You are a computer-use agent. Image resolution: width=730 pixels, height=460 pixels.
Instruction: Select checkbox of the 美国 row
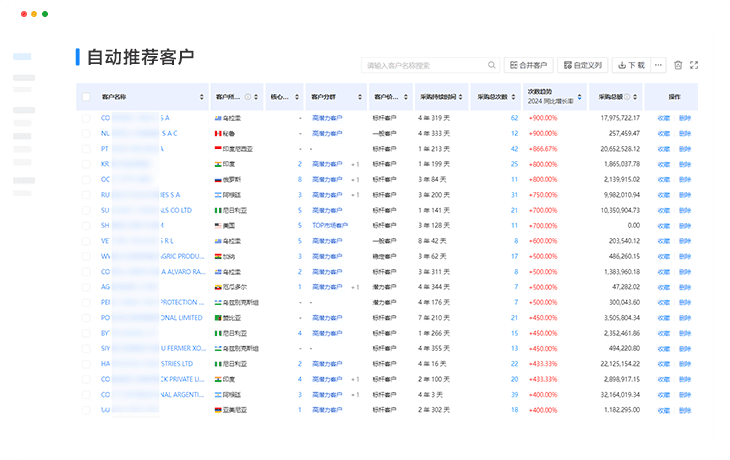pos(86,226)
